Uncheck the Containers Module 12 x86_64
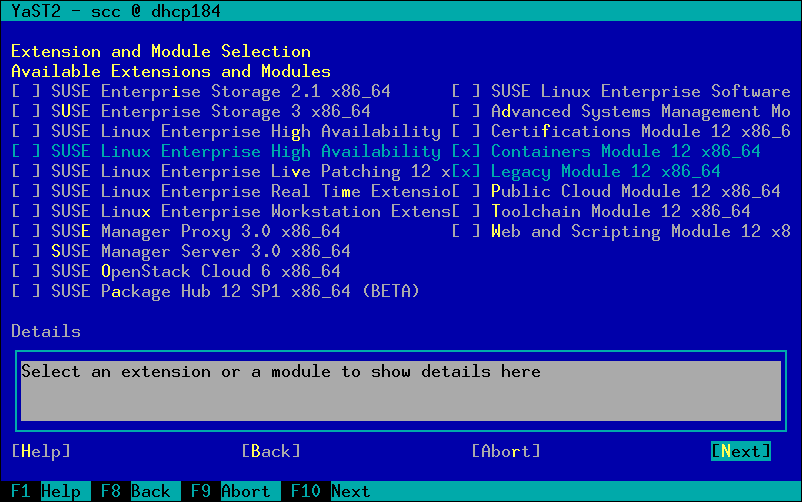The image size is (802, 502). coord(467,152)
